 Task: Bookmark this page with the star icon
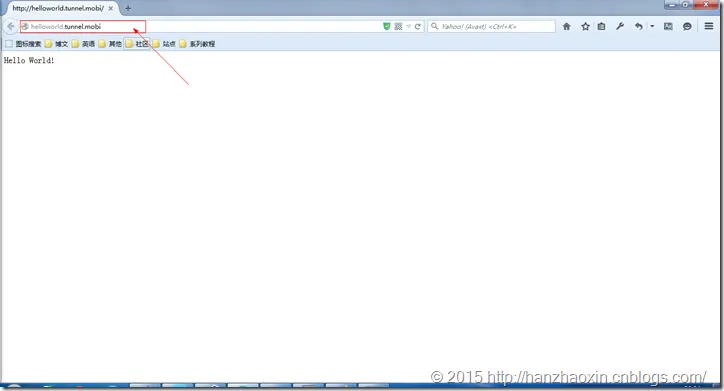click(x=585, y=26)
